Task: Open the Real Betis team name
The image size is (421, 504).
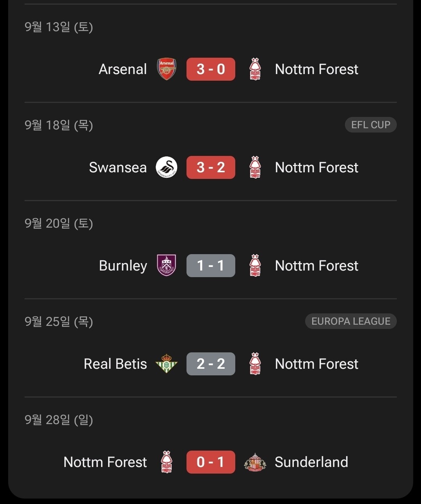Action: pos(115,364)
